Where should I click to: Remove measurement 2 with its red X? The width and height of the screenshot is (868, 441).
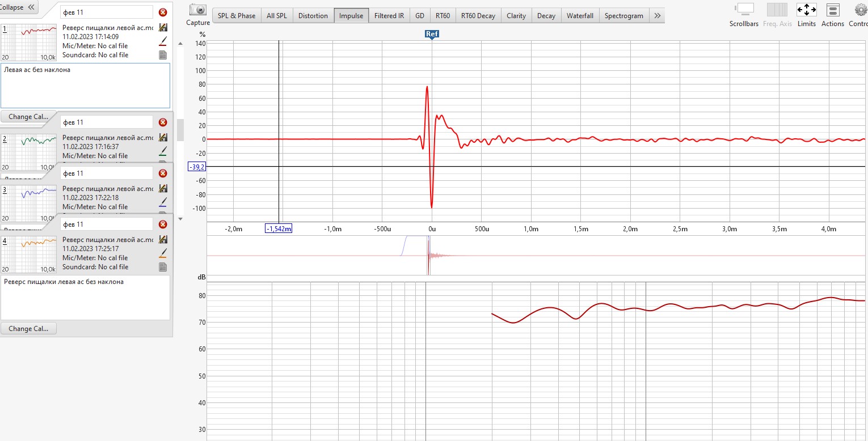click(163, 122)
